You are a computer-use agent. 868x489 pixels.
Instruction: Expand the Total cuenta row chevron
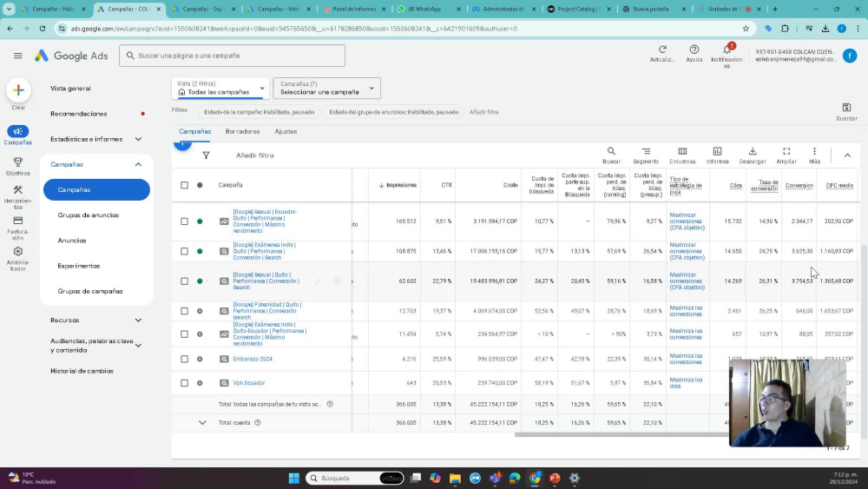202,422
